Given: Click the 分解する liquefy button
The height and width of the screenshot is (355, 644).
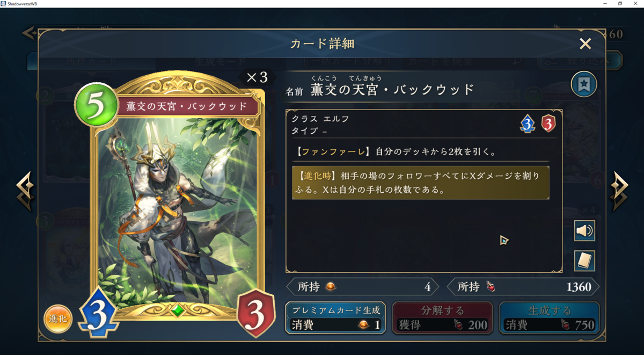Looking at the screenshot, I should coord(443,317).
